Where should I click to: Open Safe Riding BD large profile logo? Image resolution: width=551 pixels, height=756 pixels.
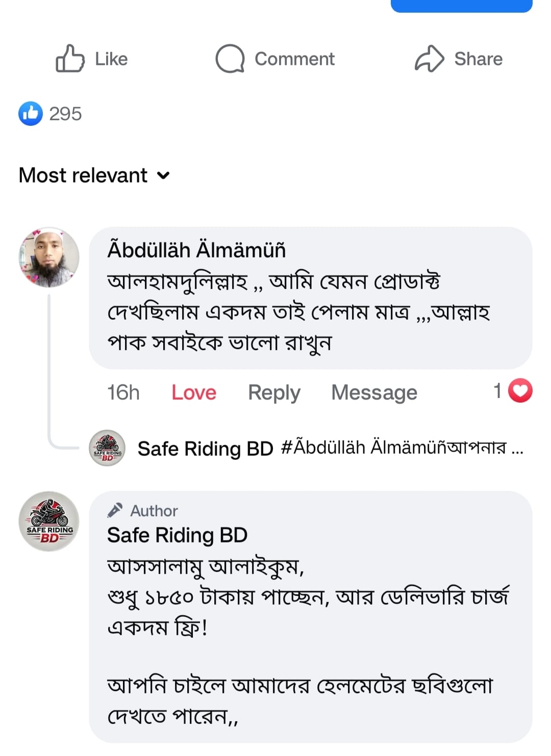pyautogui.click(x=49, y=521)
